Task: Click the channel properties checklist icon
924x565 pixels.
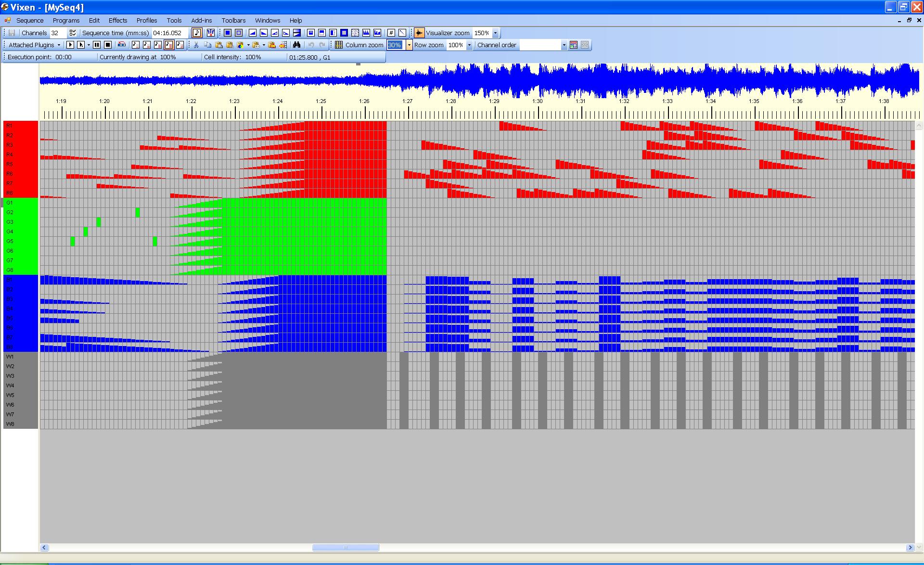Action: 73,33
